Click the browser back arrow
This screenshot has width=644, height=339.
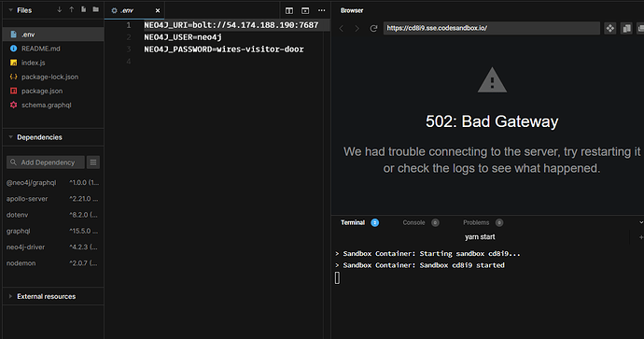coord(341,28)
